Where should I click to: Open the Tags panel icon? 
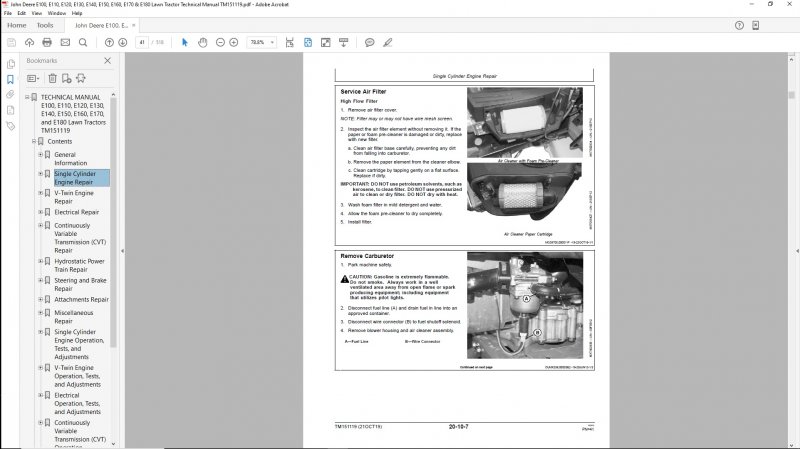point(11,126)
